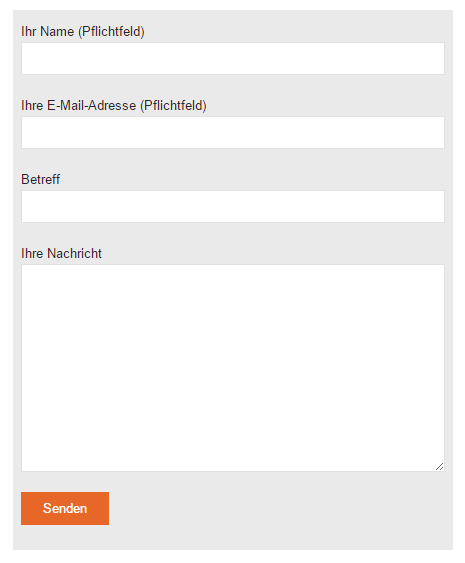Click the white 'Senden' text
This screenshot has height=563, width=465.
[x=65, y=508]
